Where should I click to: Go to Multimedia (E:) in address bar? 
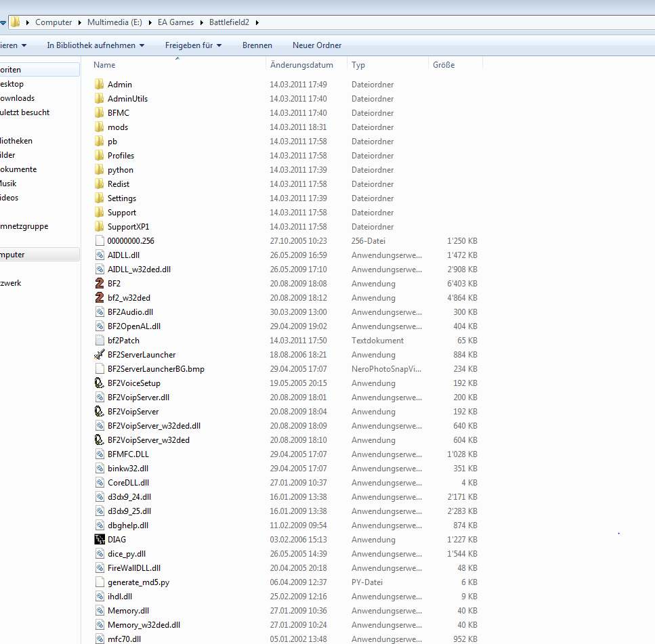[x=114, y=22]
